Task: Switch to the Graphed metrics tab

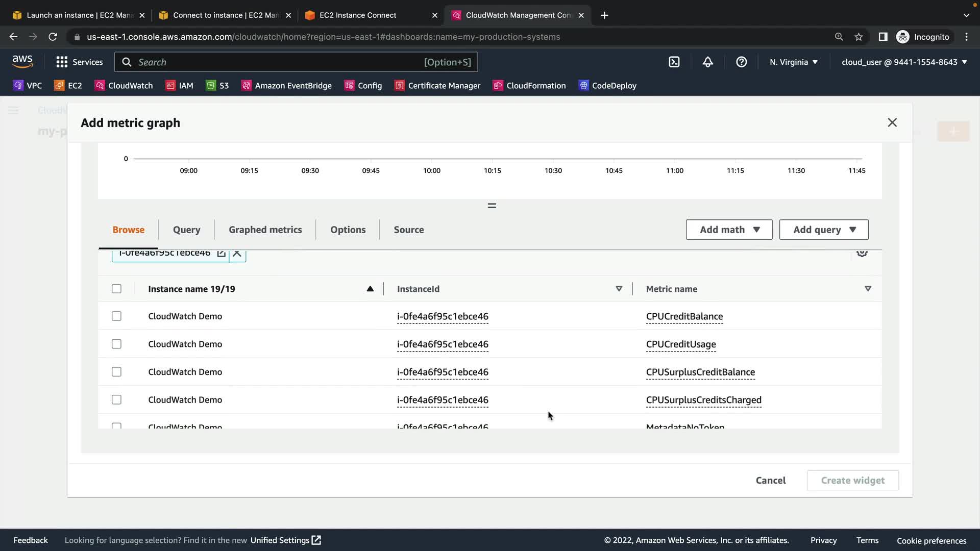Action: [x=265, y=230]
